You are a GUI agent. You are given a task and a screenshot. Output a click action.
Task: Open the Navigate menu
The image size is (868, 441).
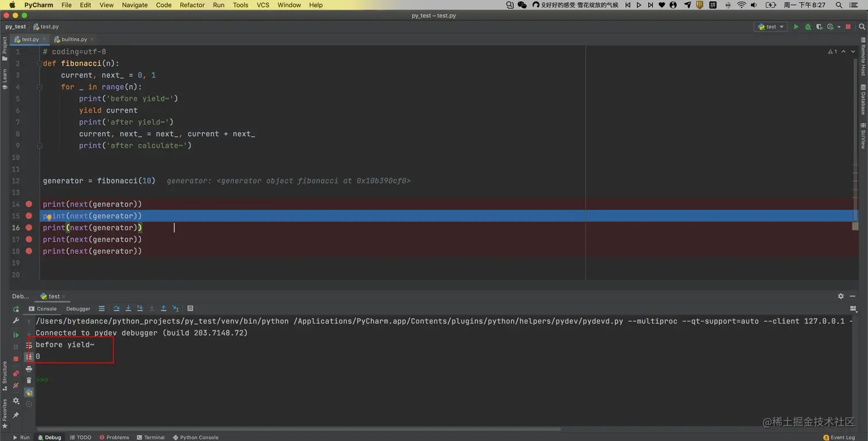coord(135,5)
